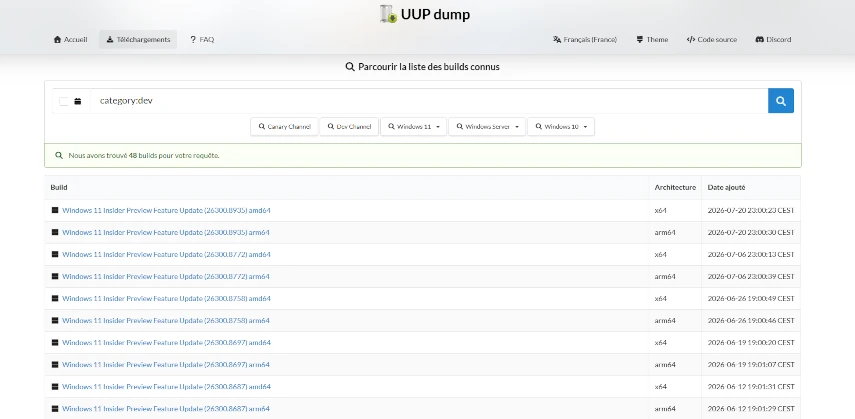Viewport: 855px width, 419px height.
Task: Expand the Windows 10 quick search dropdown
Action: [561, 127]
